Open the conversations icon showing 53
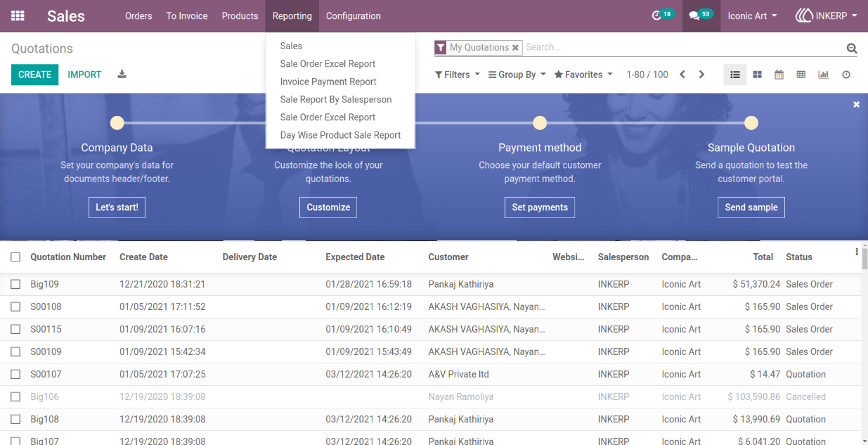Image resolution: width=868 pixels, height=445 pixels. click(x=701, y=15)
